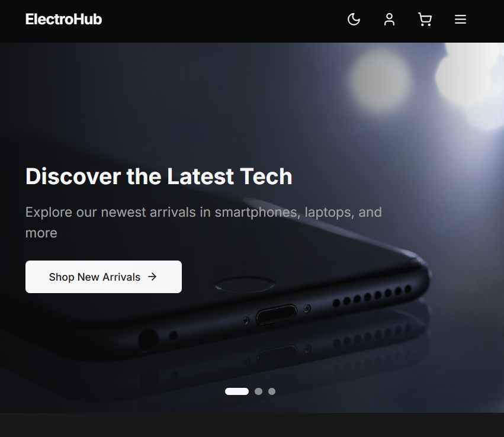Viewport: 504px width, 437px height.
Task: Click the phone speaker grille holes in image
Action: [372, 296]
